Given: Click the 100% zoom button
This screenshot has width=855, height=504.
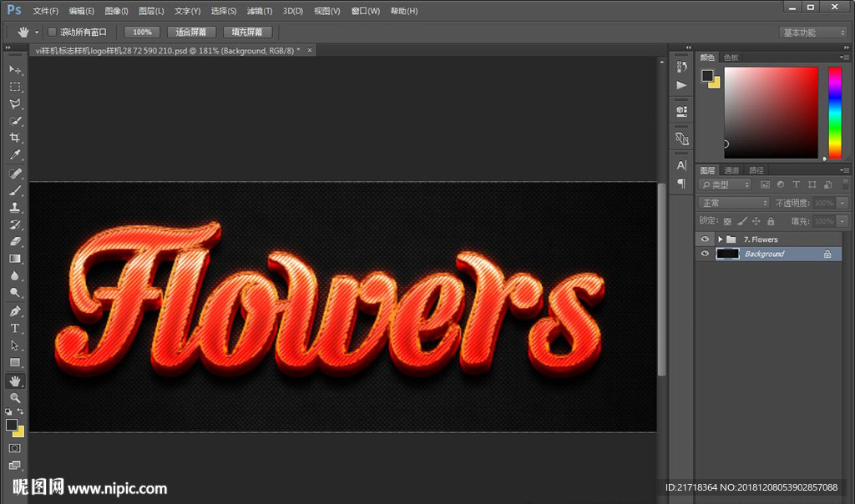Looking at the screenshot, I should (142, 32).
